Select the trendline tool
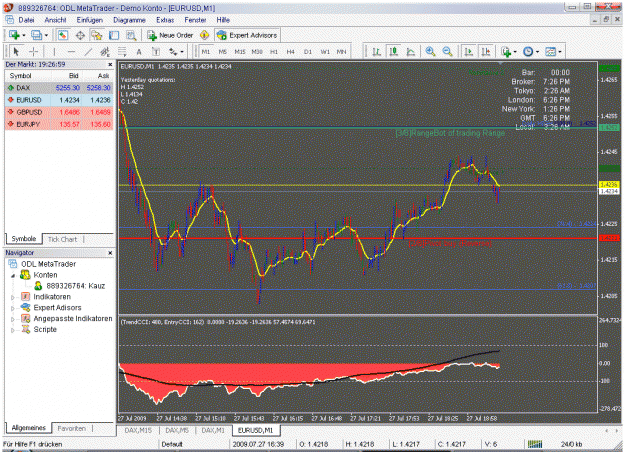Viewport: 625px width, 452px height. (x=88, y=51)
